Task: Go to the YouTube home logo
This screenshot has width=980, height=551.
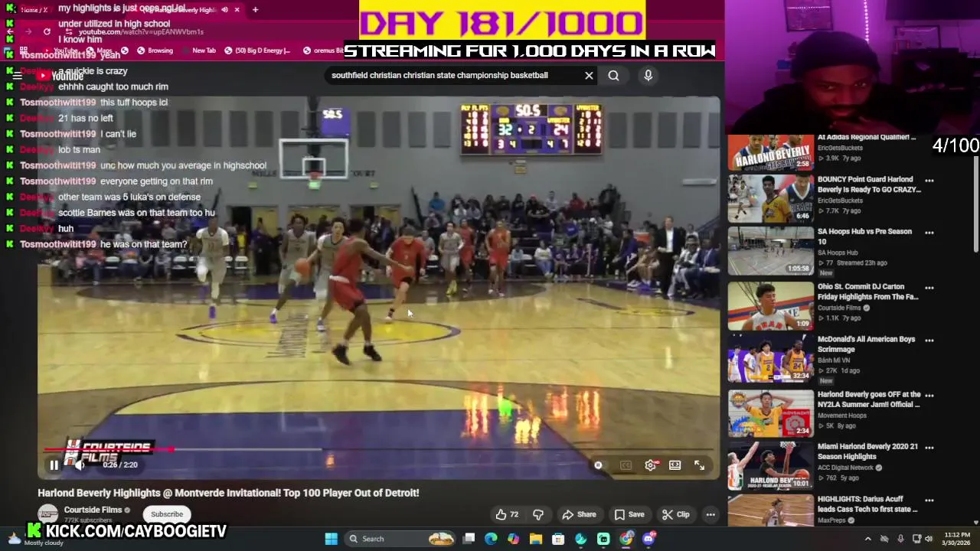Action: 60,75
